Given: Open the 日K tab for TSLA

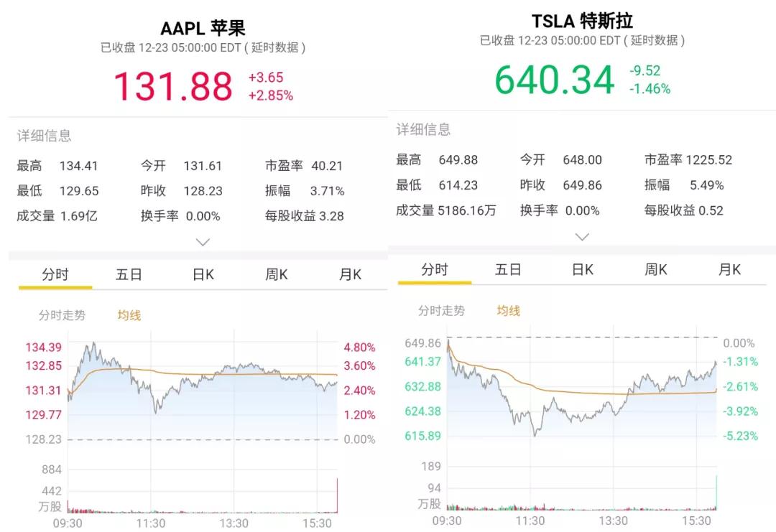Looking at the screenshot, I should click(583, 269).
